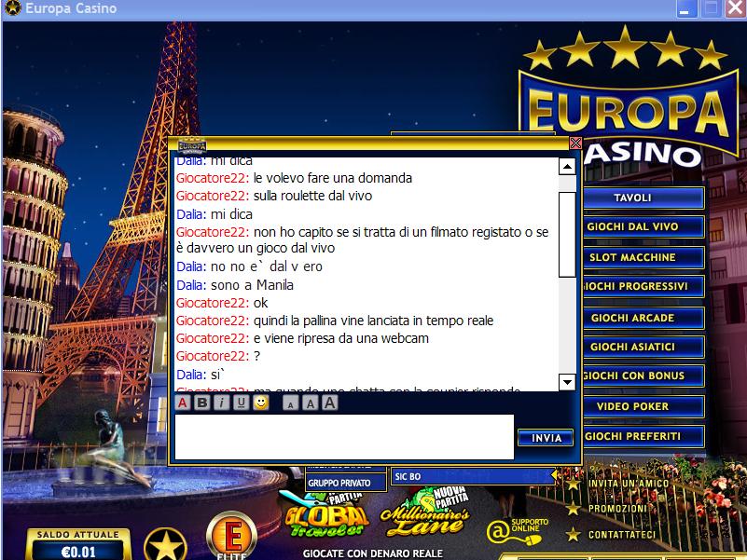The image size is (747, 560).
Task: Click the gold star round icon
Action: [x=165, y=544]
